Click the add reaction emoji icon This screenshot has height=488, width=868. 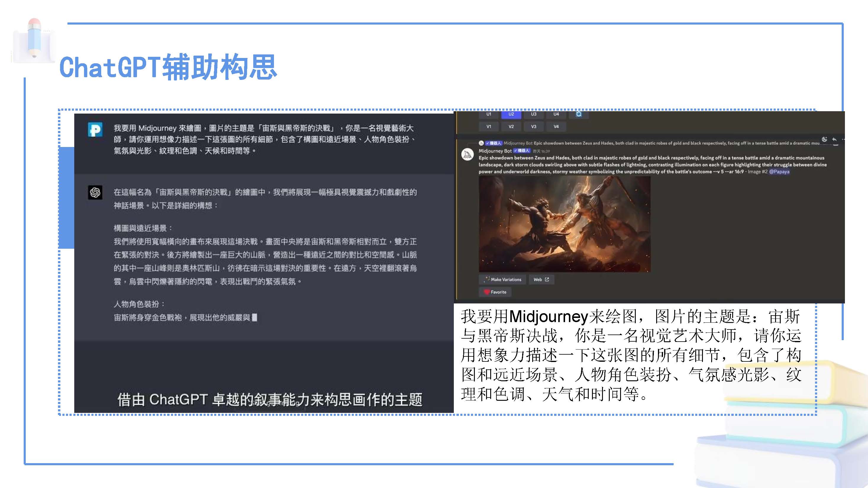click(x=824, y=139)
